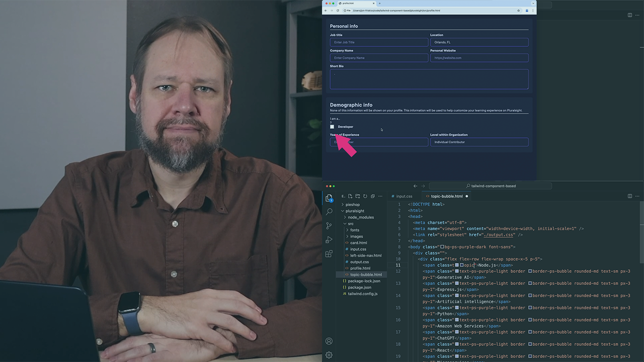644x362 pixels.
Task: Click the Manage settings gear in VS Code
Action: click(329, 355)
